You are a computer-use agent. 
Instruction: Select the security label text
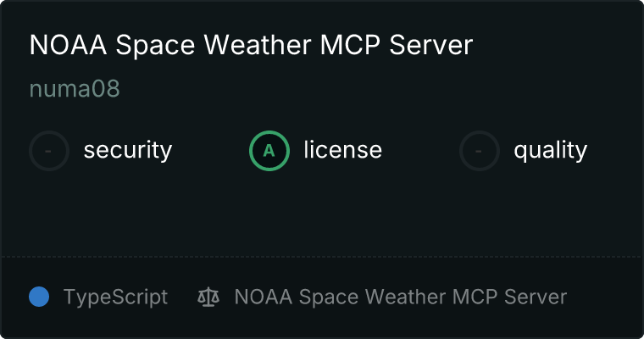pos(128,150)
